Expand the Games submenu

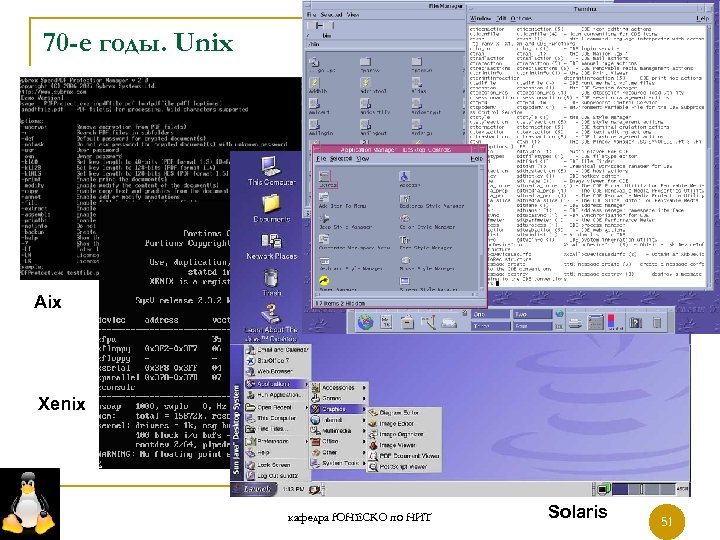pos(339,398)
